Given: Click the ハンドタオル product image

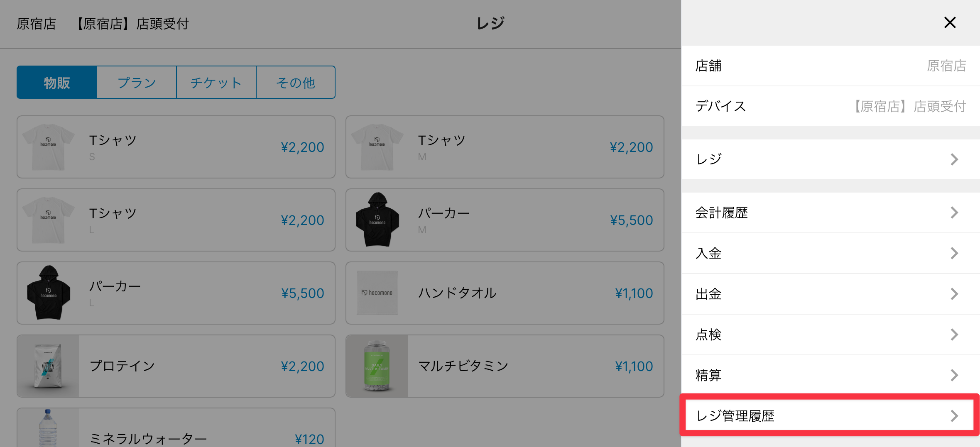Looking at the screenshot, I should click(x=377, y=293).
